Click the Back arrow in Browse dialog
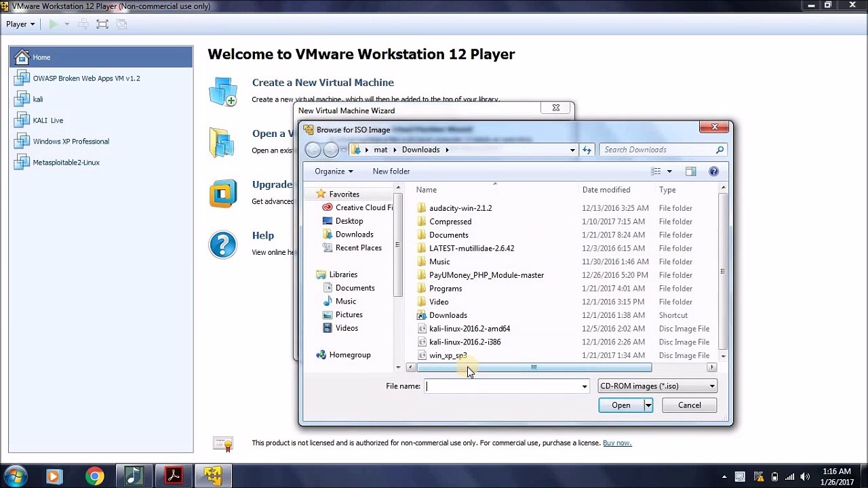This screenshot has width=868, height=488. click(313, 150)
